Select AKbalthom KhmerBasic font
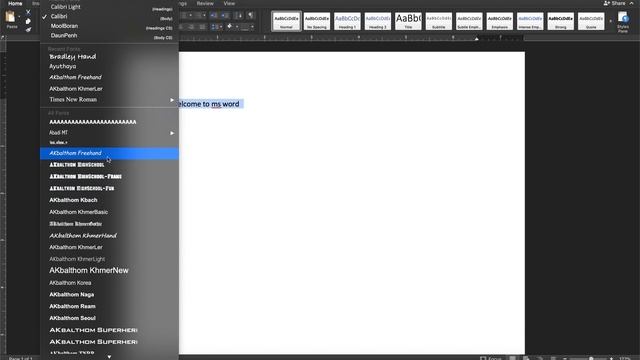The image size is (640, 360). [109, 212]
